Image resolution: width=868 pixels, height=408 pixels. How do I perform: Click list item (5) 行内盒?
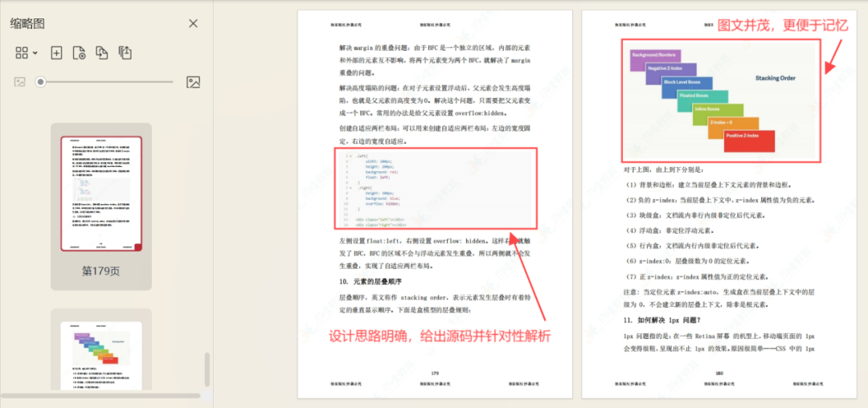(x=691, y=246)
